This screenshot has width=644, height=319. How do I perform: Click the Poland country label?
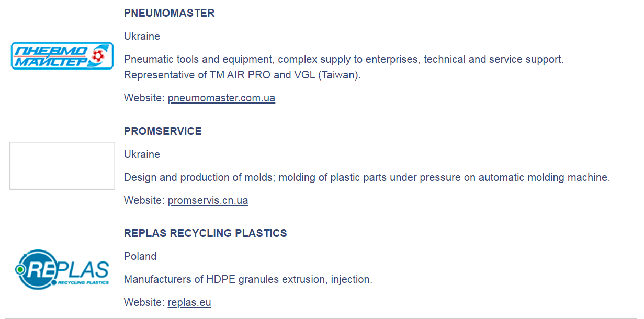click(x=140, y=256)
